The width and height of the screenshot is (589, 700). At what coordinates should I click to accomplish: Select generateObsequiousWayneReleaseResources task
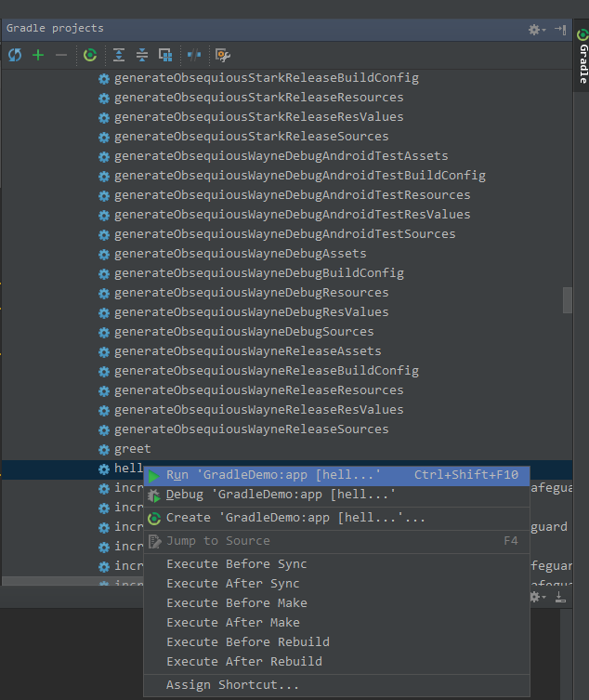point(259,390)
